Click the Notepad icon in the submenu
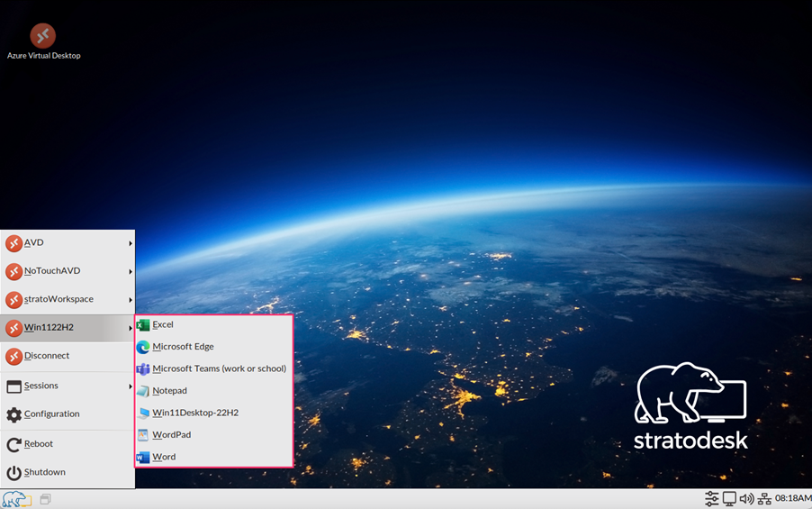This screenshot has width=812, height=509. pos(143,391)
